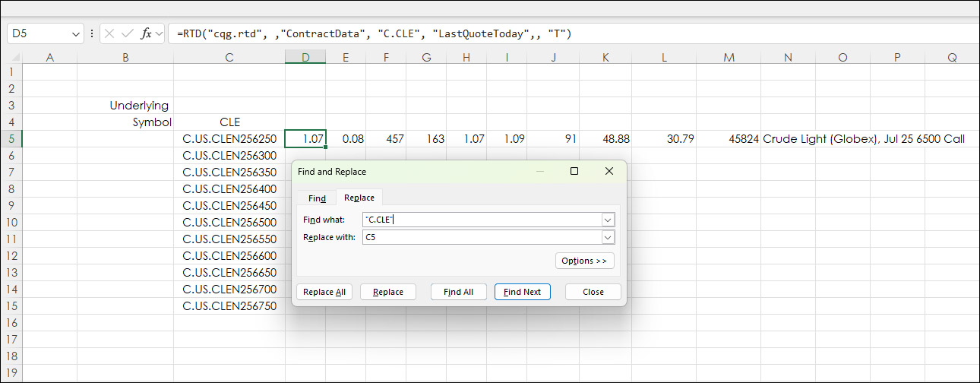Expand the Find what history dropdown
Viewport: 980px width, 383px height.
607,220
